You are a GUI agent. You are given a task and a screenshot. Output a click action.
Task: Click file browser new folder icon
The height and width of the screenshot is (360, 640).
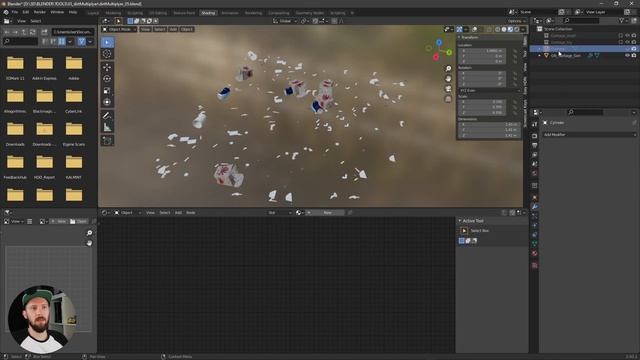tap(44, 32)
